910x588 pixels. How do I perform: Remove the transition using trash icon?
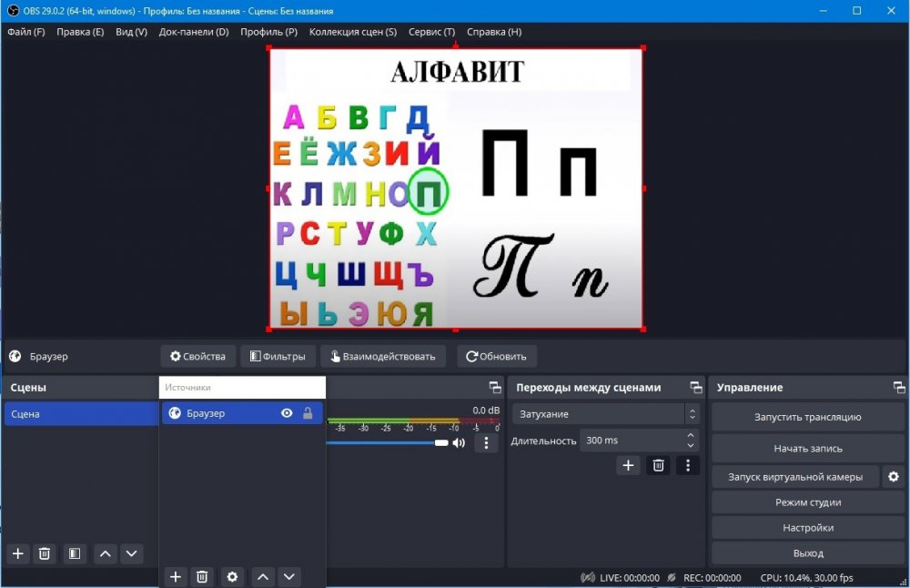click(x=658, y=465)
